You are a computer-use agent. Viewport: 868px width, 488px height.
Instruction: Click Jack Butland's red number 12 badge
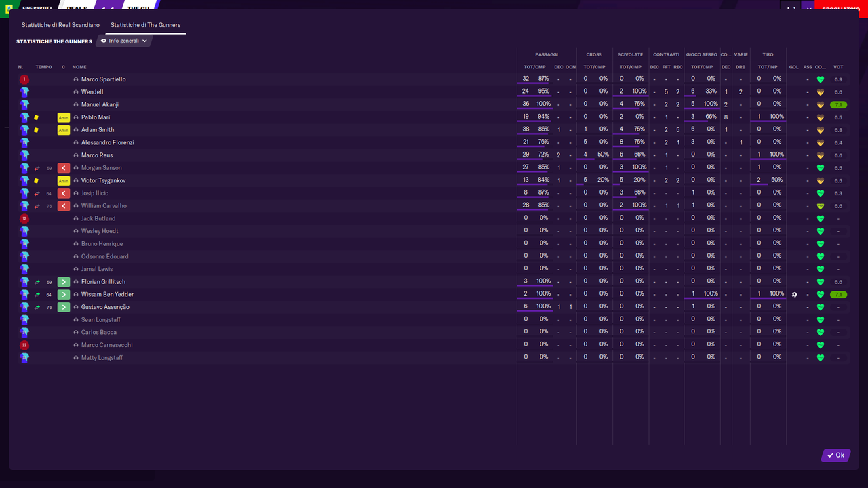coord(24,218)
